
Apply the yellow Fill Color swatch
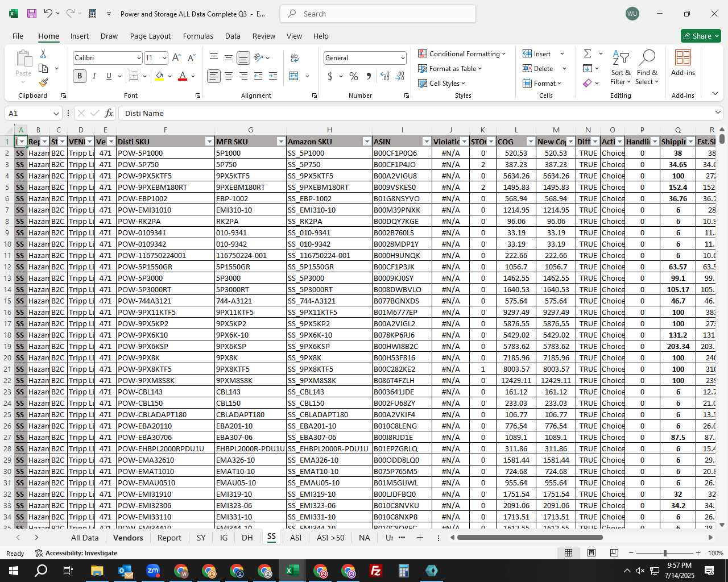click(x=159, y=76)
